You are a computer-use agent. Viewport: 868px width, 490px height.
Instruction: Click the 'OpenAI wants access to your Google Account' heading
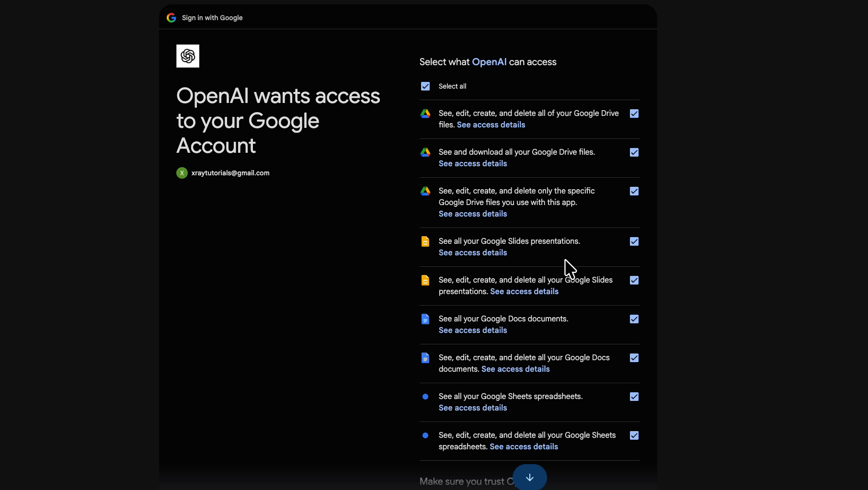pyautogui.click(x=278, y=121)
